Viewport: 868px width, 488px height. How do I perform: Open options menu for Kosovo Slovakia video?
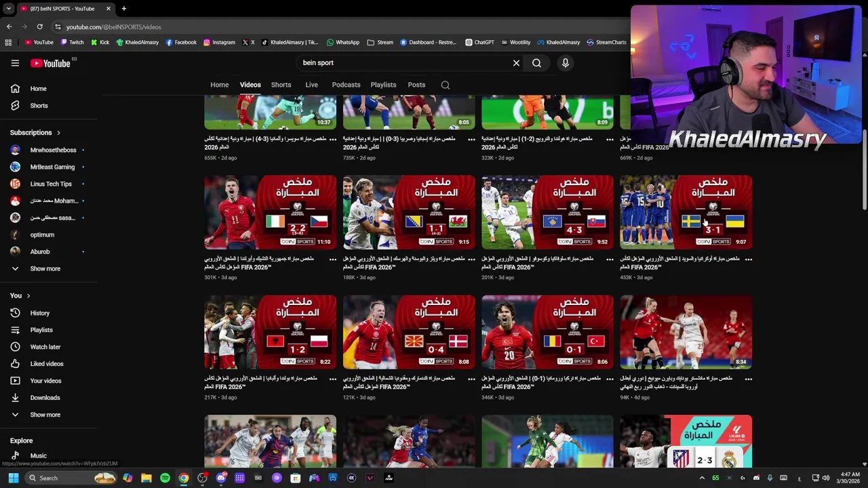[610, 259]
